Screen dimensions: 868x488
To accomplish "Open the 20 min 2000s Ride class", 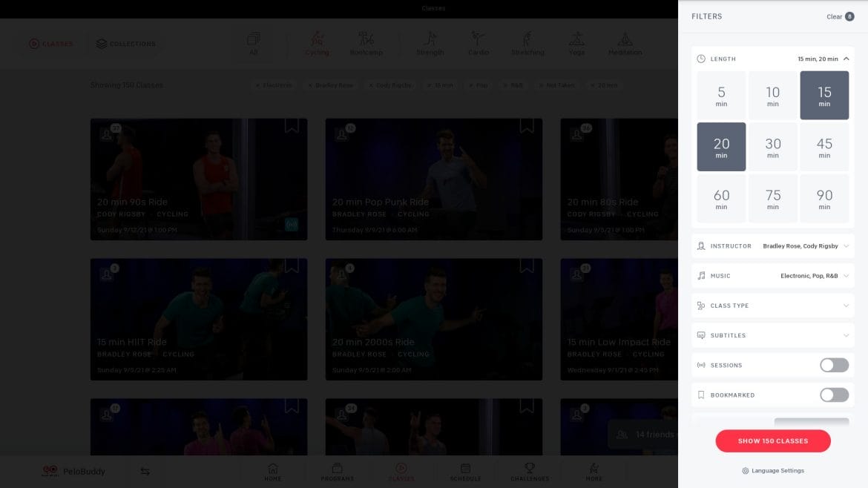I will click(x=434, y=319).
